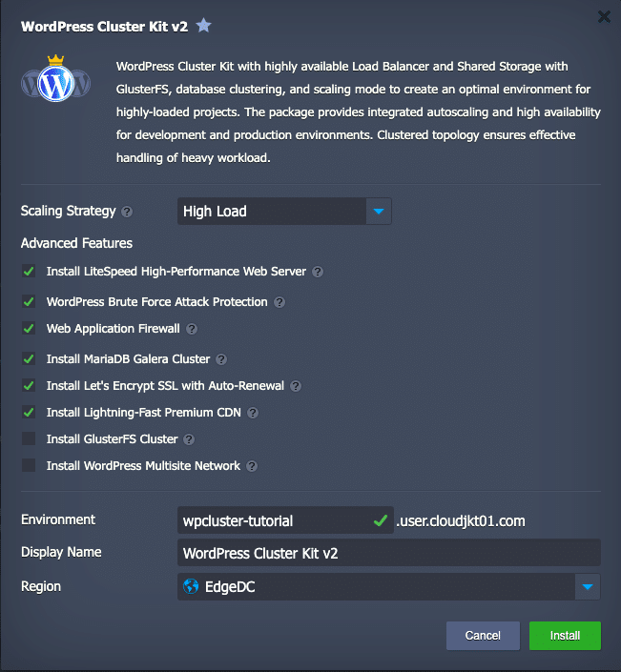Click the help icon beside Scaling Strategy
621x672 pixels.
(127, 212)
